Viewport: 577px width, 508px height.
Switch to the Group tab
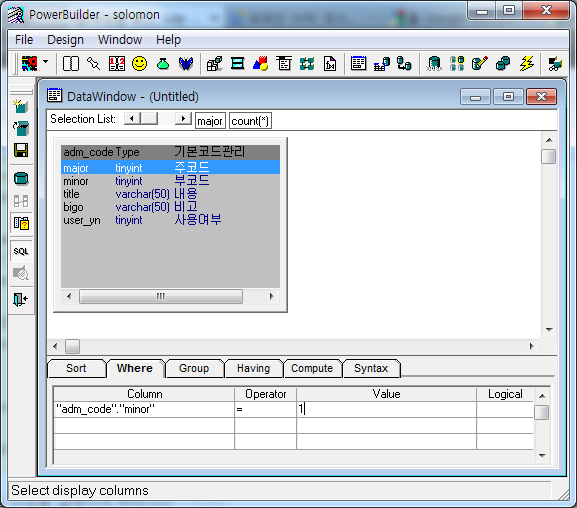click(x=194, y=368)
